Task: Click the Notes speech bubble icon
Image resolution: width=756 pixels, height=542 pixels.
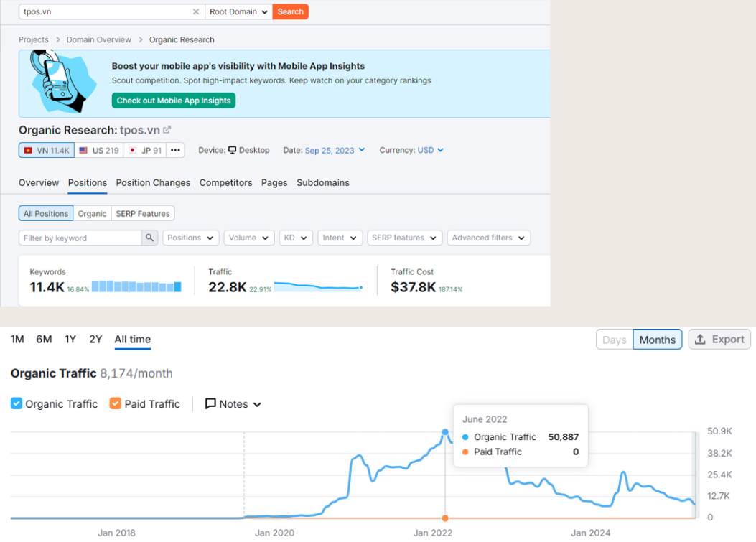Action: tap(210, 403)
